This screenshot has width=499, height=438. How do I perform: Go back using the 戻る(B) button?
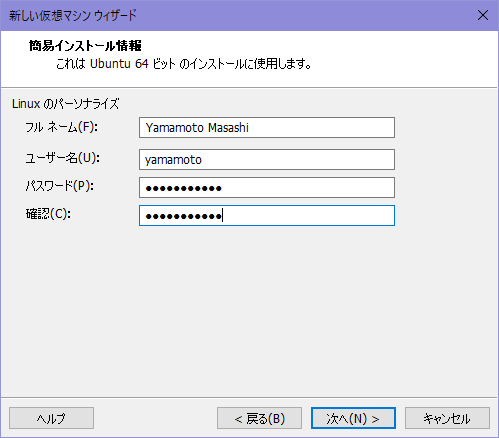coord(259,418)
